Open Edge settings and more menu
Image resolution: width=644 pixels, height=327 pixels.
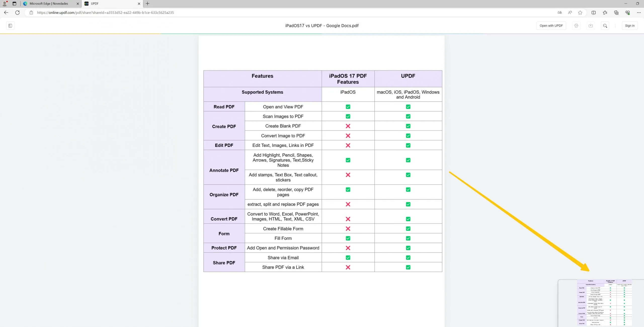[x=639, y=12]
